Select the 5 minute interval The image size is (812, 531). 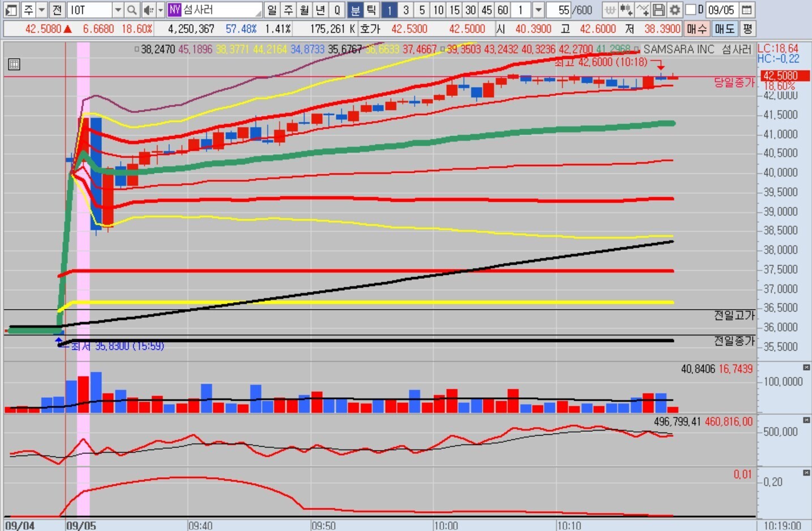click(422, 10)
